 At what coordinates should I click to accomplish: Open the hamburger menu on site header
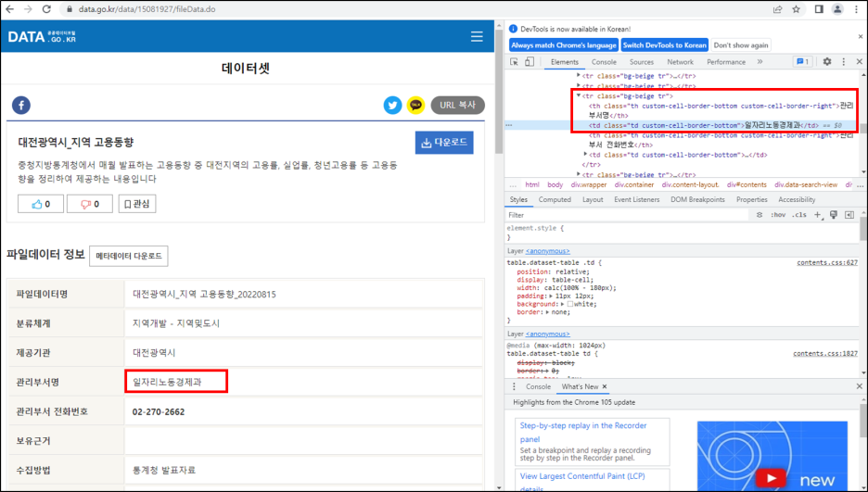point(477,36)
